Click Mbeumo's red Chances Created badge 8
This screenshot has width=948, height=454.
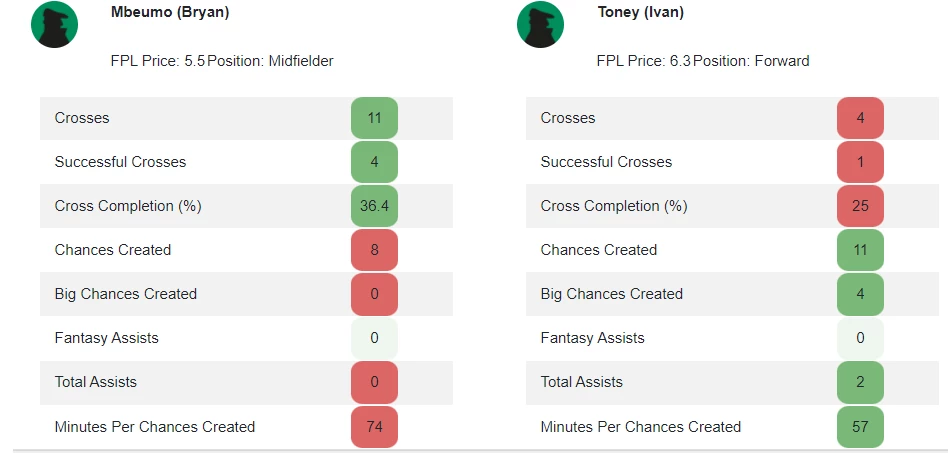(374, 250)
